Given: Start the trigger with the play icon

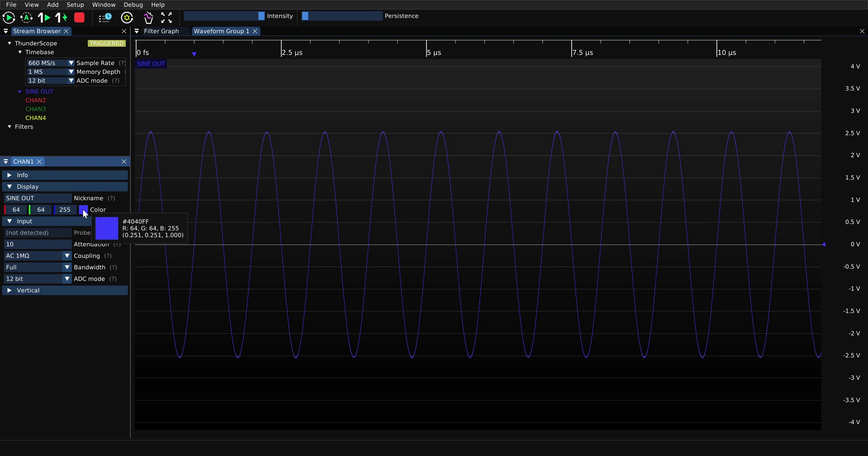Looking at the screenshot, I should click(x=8, y=18).
